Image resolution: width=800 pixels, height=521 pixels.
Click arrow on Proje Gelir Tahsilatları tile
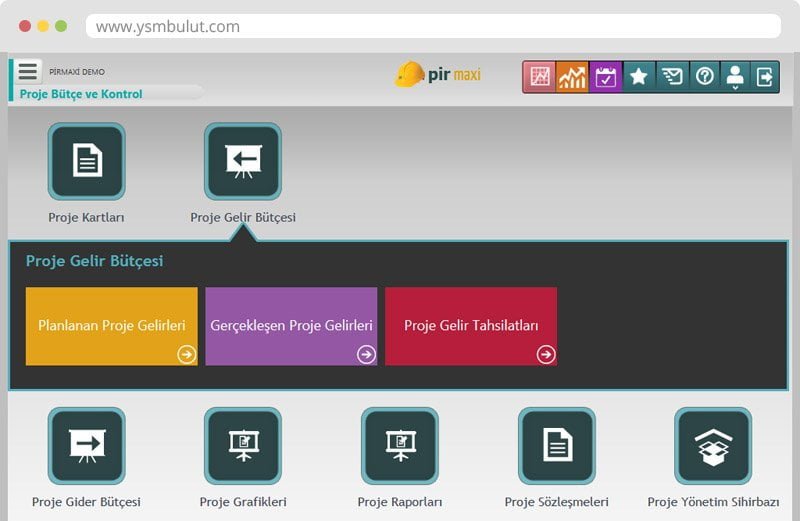(545, 354)
